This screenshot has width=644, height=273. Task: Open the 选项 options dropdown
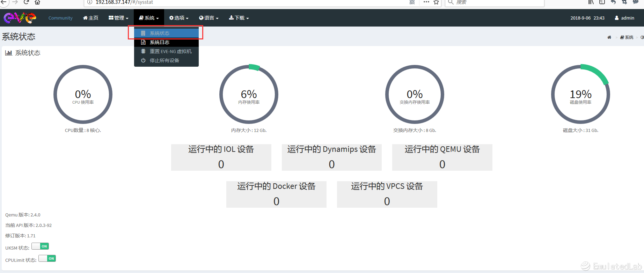179,18
